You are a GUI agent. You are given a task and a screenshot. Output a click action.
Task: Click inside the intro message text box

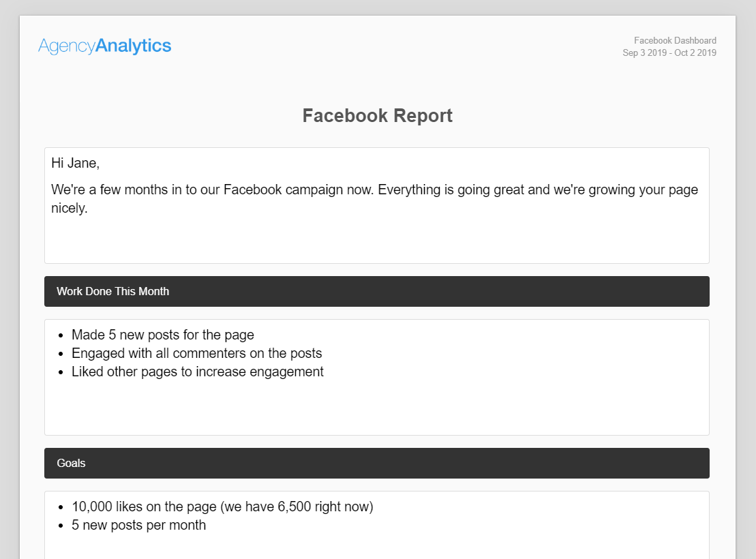[376, 205]
